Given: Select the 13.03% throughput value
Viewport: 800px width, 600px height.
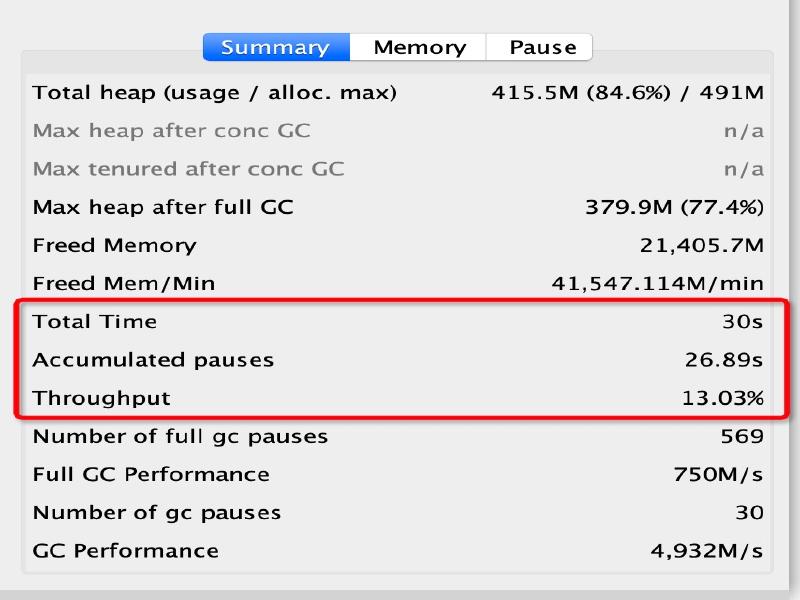Looking at the screenshot, I should [x=722, y=398].
